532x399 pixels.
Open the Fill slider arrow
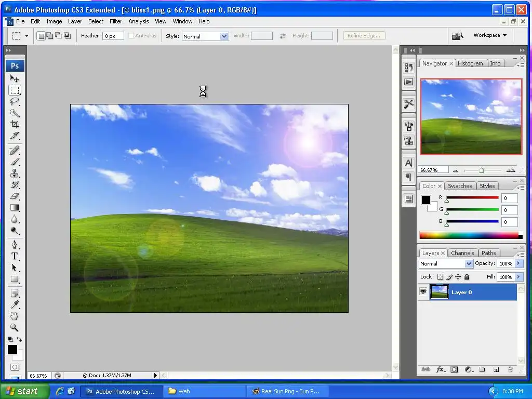518,277
